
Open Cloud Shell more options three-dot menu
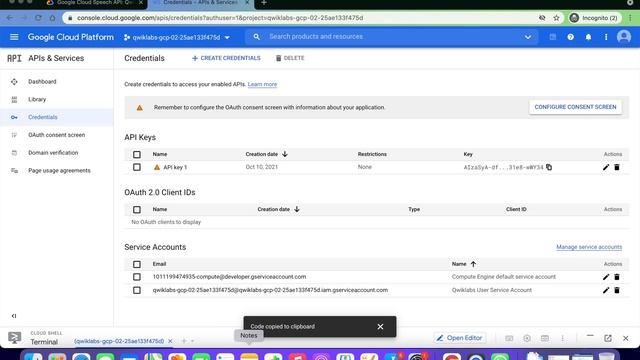(x=562, y=338)
